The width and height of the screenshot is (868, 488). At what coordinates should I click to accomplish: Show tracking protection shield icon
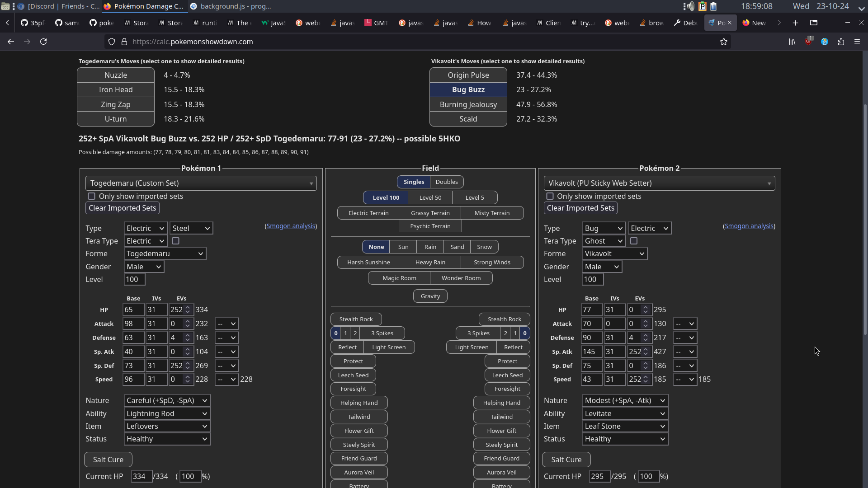(112, 42)
